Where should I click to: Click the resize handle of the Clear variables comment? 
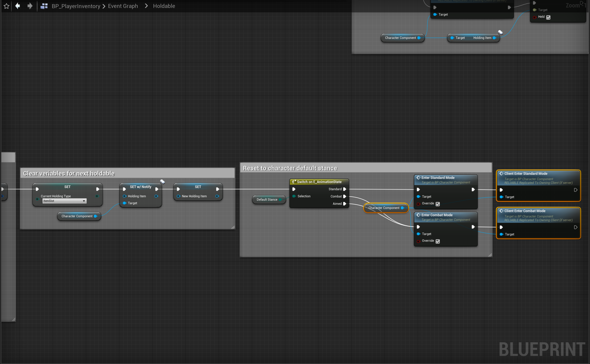(x=233, y=227)
